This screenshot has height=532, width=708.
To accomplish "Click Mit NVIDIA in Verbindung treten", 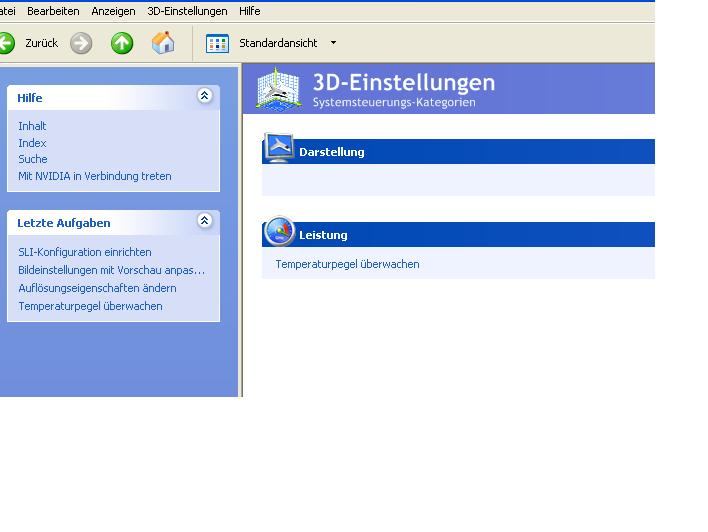I will 95,176.
